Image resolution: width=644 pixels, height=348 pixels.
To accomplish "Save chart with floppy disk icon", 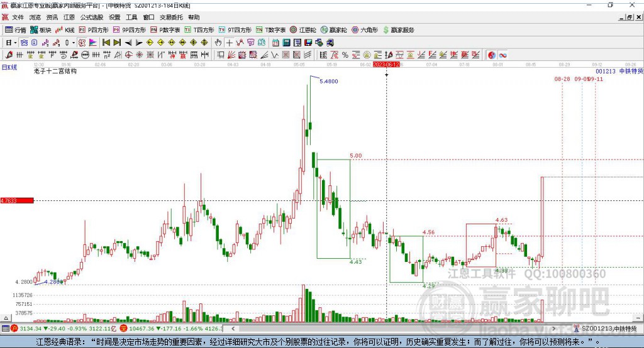I will point(308,43).
